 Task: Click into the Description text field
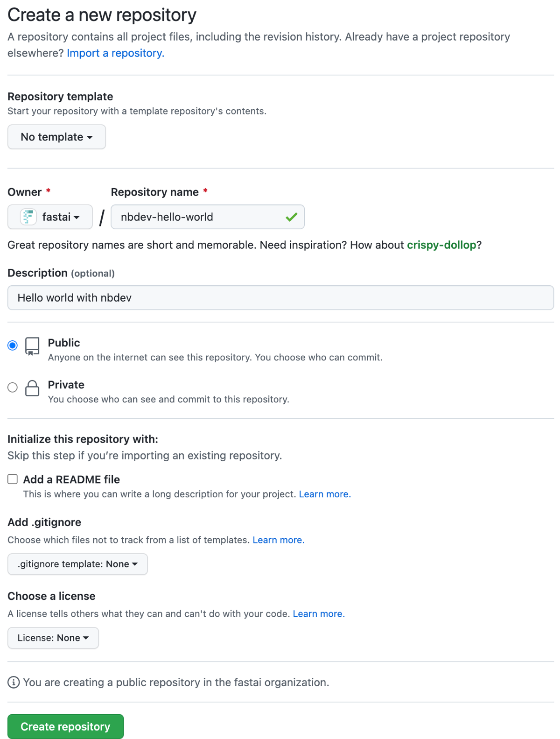point(280,298)
